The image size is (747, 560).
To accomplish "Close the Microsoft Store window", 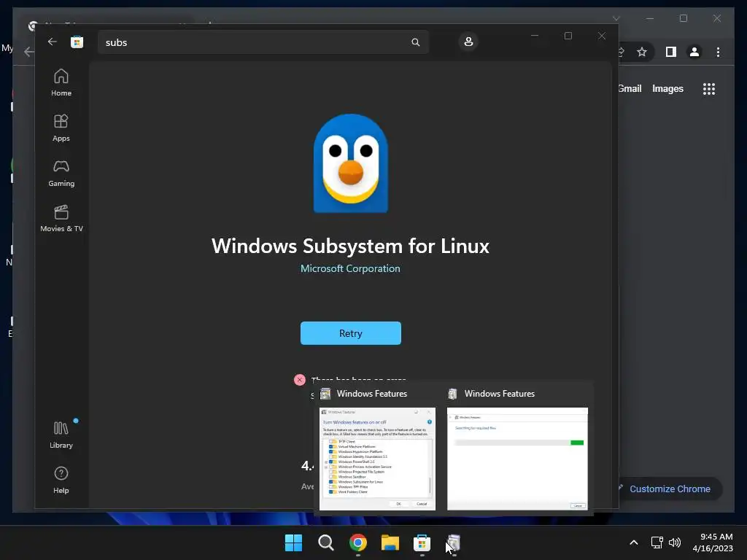I will point(602,36).
